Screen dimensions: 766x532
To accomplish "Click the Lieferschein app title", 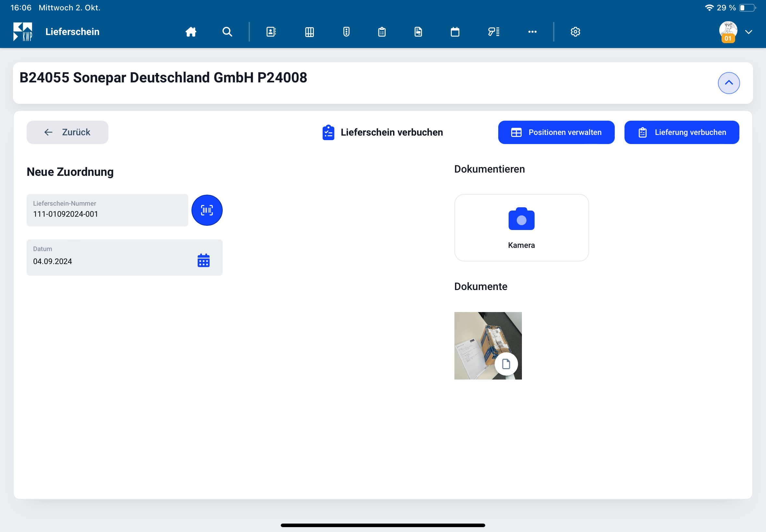I will (x=72, y=32).
